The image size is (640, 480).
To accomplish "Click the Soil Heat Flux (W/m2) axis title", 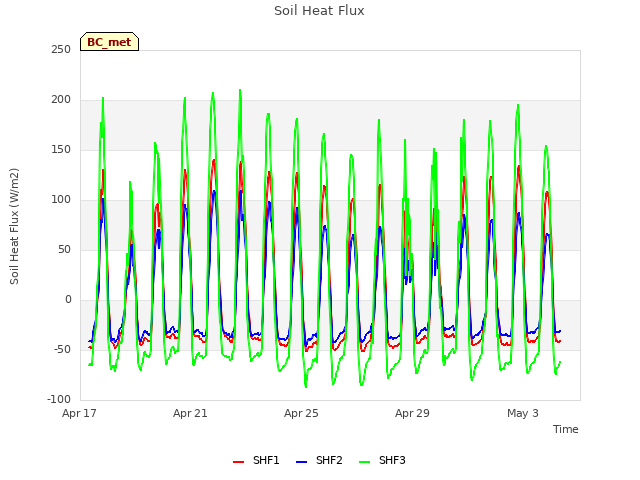I will pyautogui.click(x=14, y=226).
